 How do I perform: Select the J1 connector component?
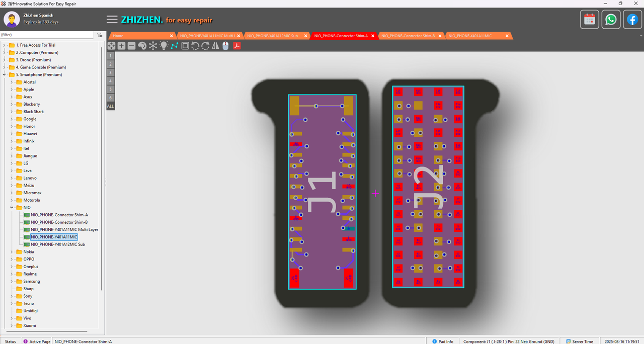(x=322, y=192)
